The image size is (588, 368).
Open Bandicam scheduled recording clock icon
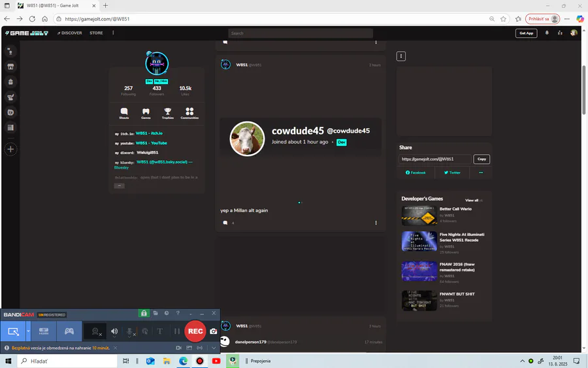coord(167,313)
